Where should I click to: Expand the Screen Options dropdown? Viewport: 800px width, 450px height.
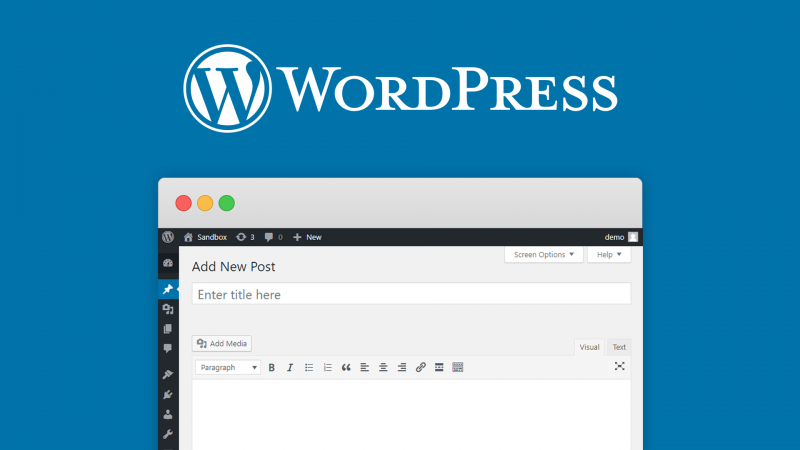544,255
